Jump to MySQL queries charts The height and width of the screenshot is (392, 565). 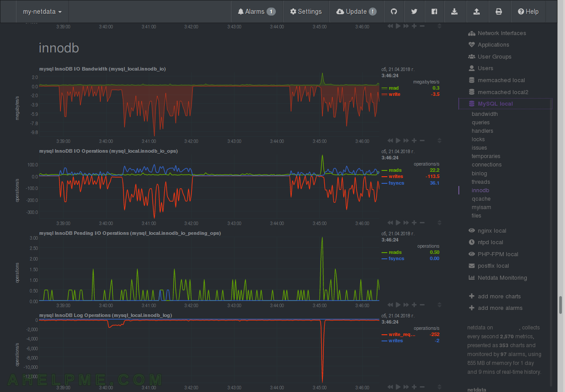click(481, 123)
